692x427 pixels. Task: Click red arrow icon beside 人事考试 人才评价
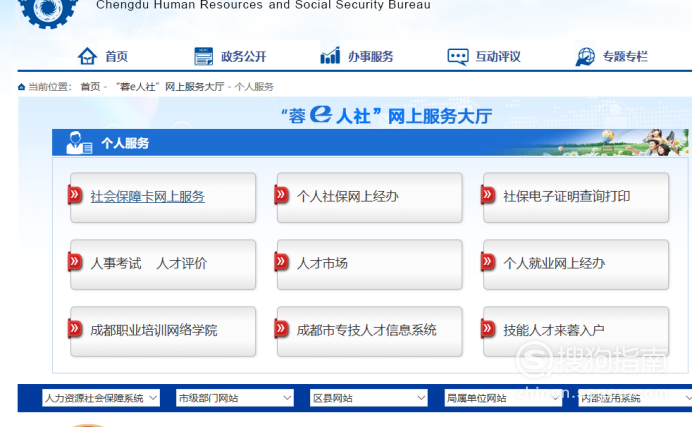click(75, 262)
